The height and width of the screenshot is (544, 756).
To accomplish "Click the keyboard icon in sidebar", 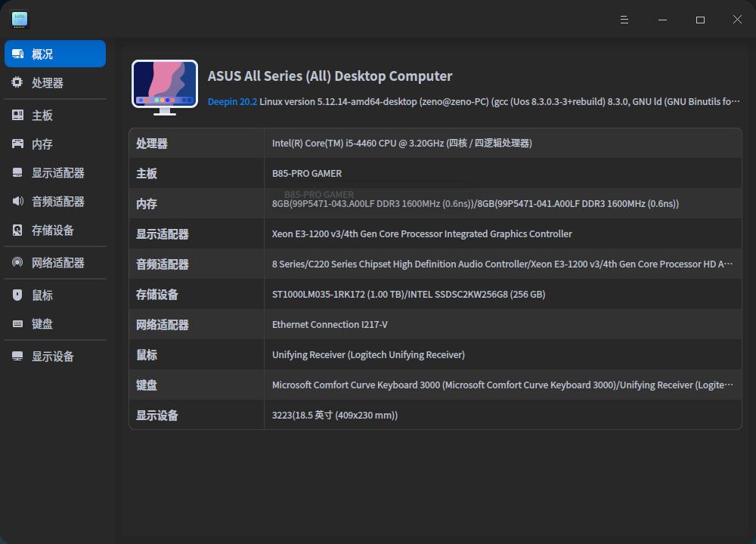I will (18, 323).
